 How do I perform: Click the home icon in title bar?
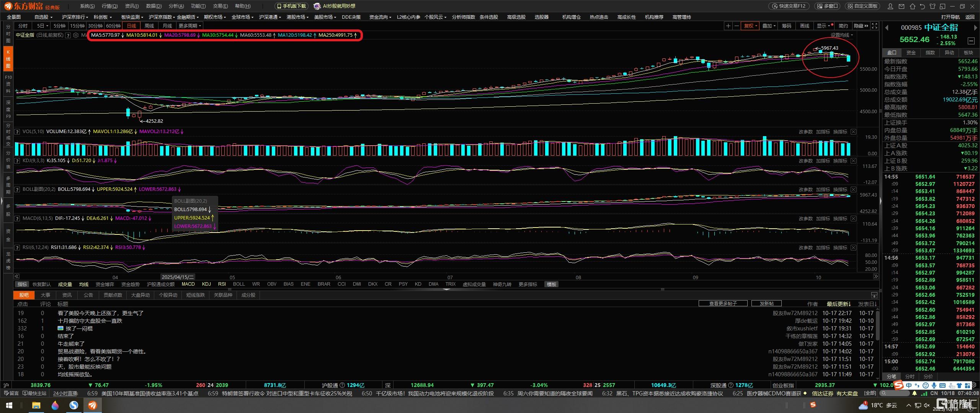pyautogui.click(x=912, y=6)
